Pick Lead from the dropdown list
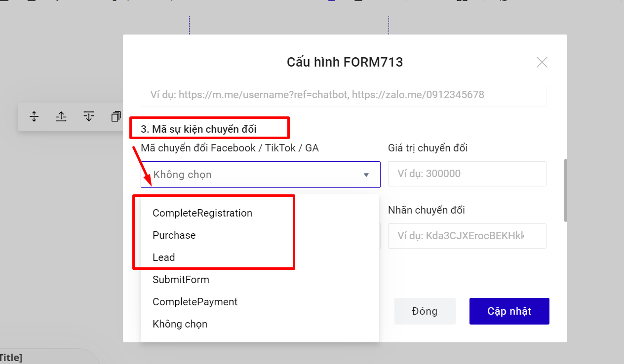This screenshot has height=364, width=624. pyautogui.click(x=164, y=257)
